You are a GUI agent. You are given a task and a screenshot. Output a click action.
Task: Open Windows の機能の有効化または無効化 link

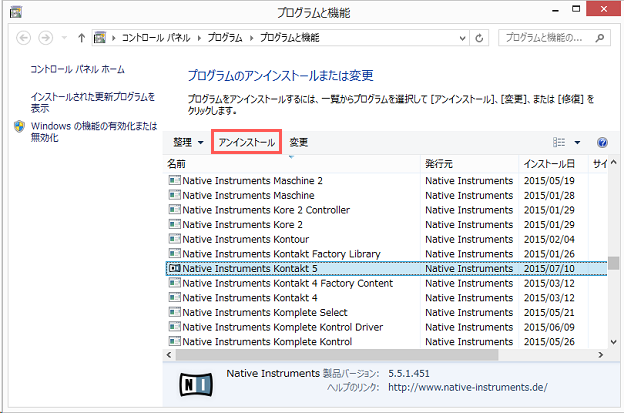point(94,132)
